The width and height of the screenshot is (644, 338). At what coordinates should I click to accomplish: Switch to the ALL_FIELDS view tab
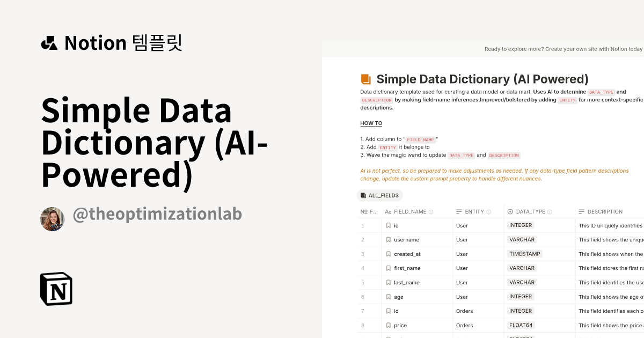(380, 195)
